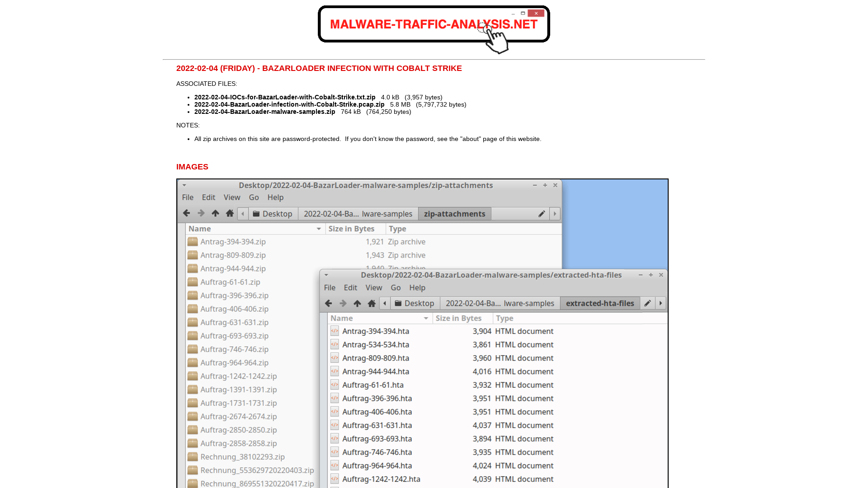Open window menu arrow in extracted-hta-files title bar
Image resolution: width=868 pixels, height=488 pixels.
pyautogui.click(x=326, y=275)
